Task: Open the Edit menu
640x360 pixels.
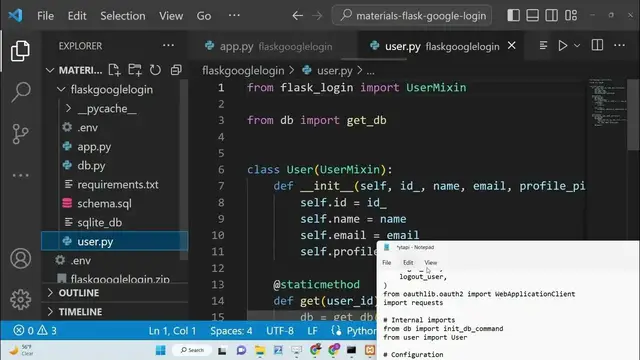Action: pos(77,16)
